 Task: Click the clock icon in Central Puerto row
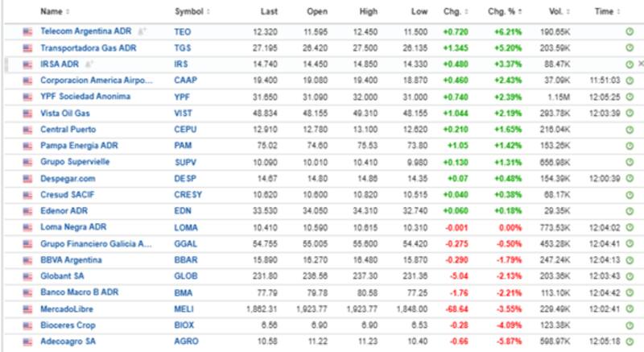point(629,129)
